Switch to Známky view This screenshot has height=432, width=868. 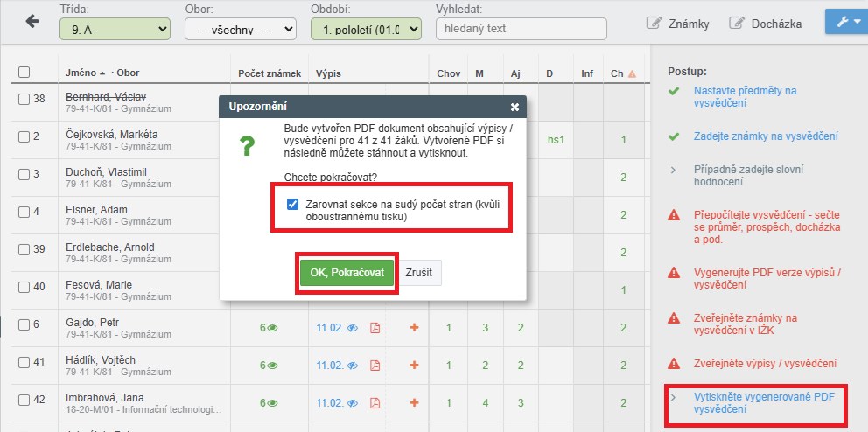(677, 24)
